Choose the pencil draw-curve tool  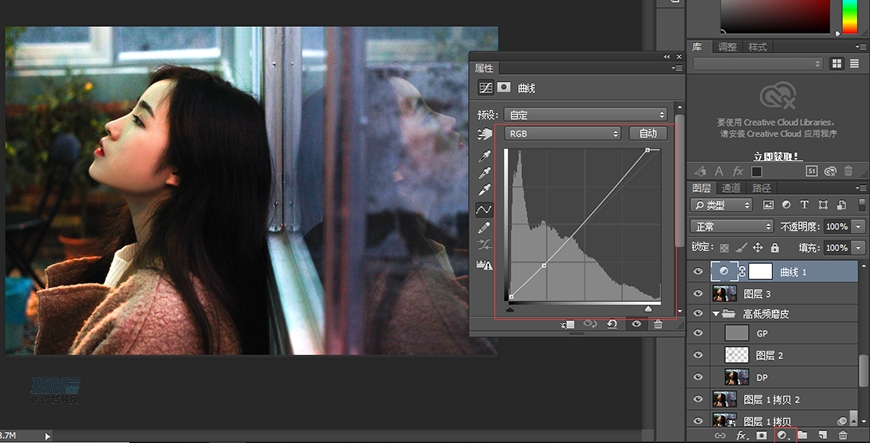[485, 227]
